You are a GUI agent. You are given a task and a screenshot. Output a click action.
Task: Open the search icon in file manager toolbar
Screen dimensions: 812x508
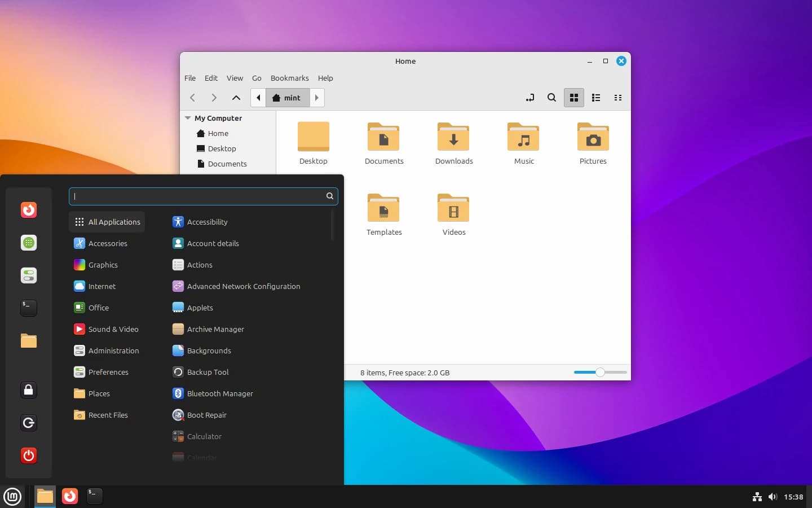point(551,98)
